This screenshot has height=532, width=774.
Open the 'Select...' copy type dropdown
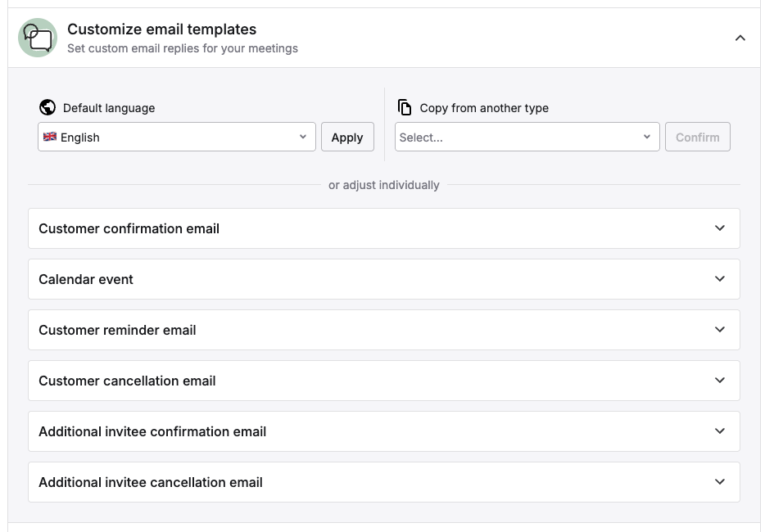526,138
